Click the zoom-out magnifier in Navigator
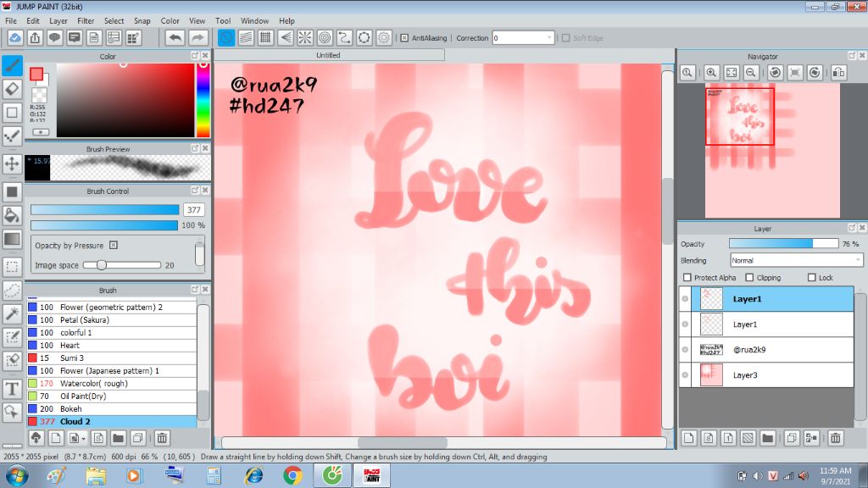This screenshot has width=868, height=488. pyautogui.click(x=751, y=73)
